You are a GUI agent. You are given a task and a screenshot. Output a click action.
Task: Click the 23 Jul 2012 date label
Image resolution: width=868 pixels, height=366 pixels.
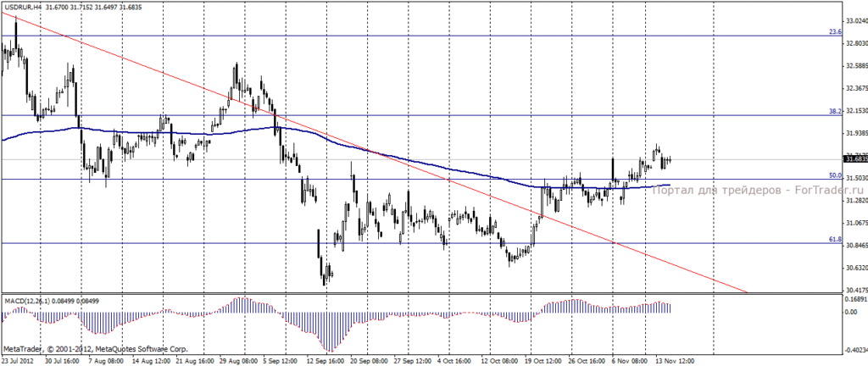point(17,360)
